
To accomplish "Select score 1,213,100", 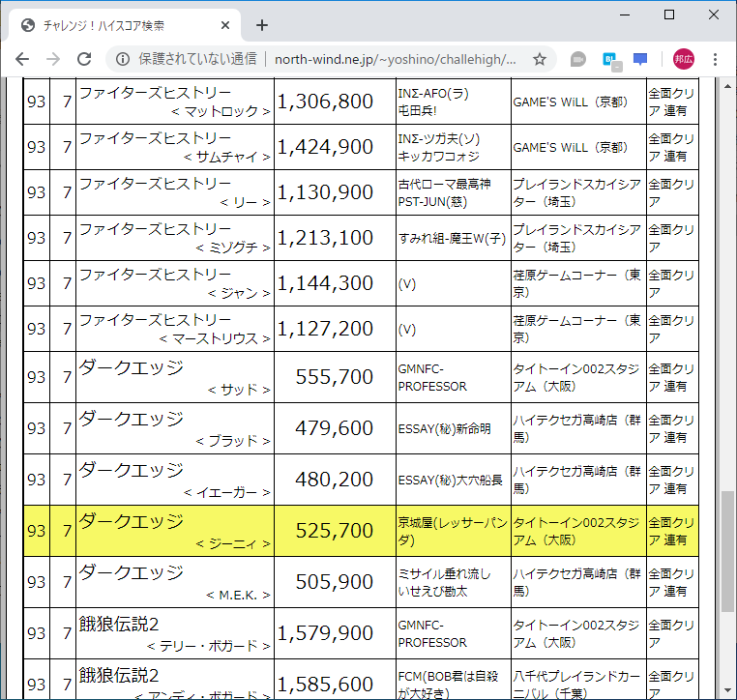I will [325, 238].
